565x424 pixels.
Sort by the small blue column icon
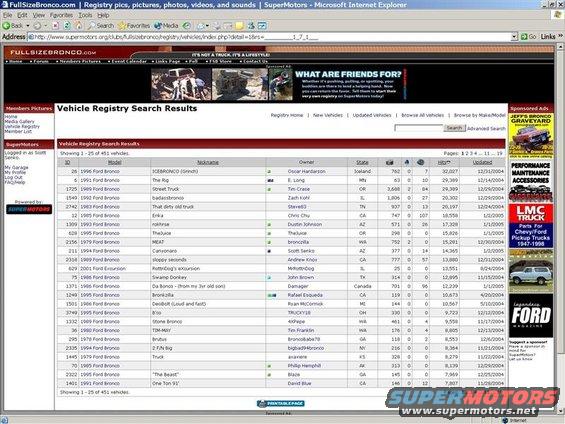point(407,162)
